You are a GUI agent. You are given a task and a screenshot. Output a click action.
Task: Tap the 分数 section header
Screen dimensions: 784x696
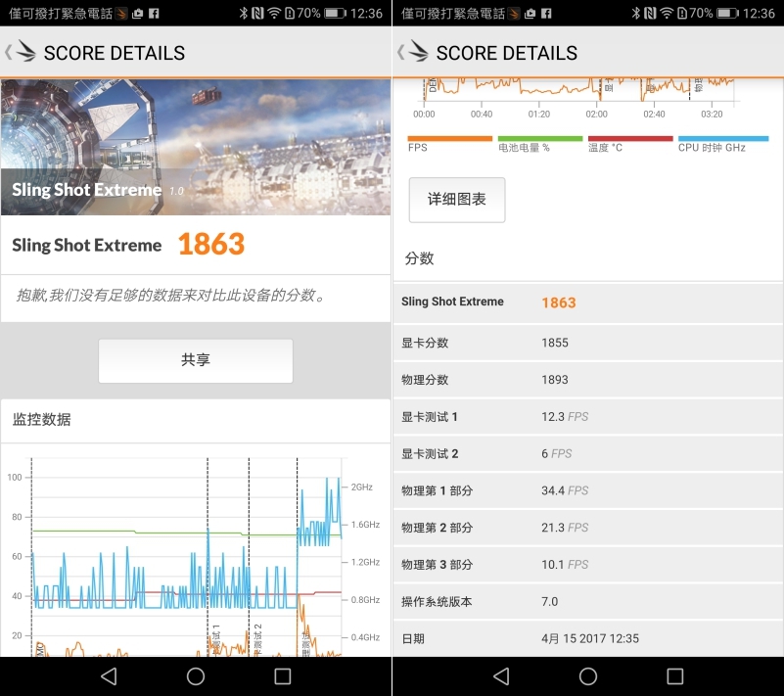[419, 258]
